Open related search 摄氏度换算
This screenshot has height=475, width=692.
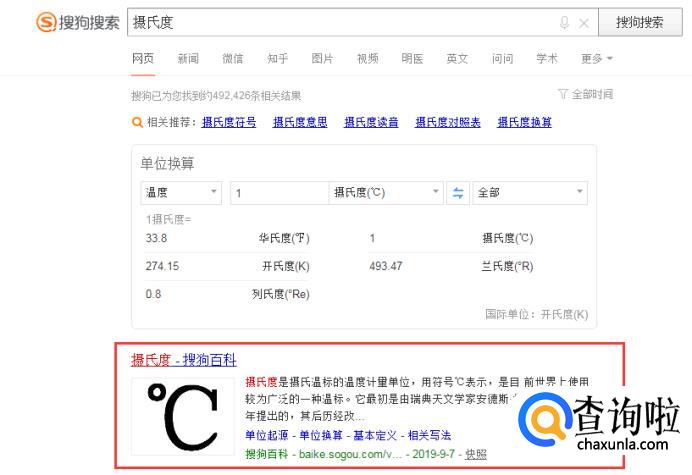coord(525,122)
